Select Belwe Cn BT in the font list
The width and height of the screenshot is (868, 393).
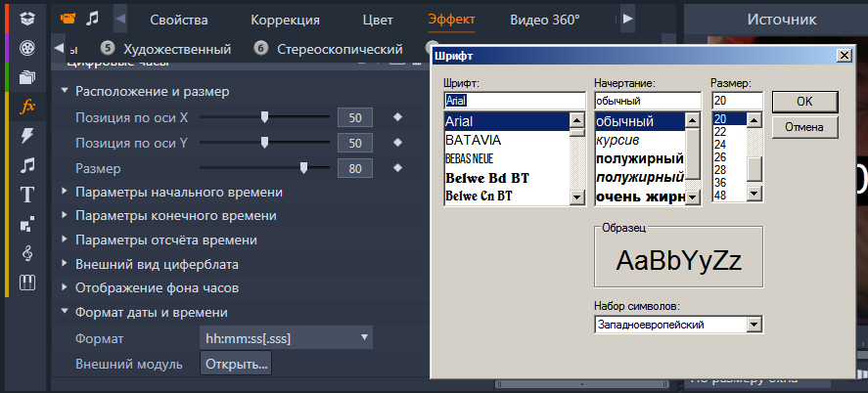508,196
